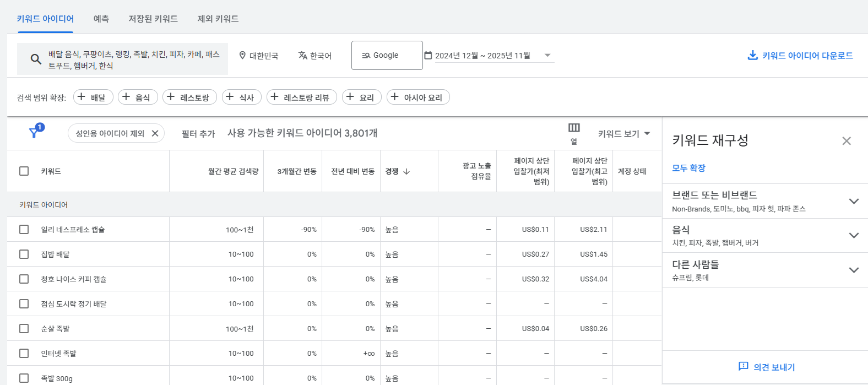Check the 청호 나이스 커피 캡슐 row checkbox
The width and height of the screenshot is (868, 385).
[24, 279]
